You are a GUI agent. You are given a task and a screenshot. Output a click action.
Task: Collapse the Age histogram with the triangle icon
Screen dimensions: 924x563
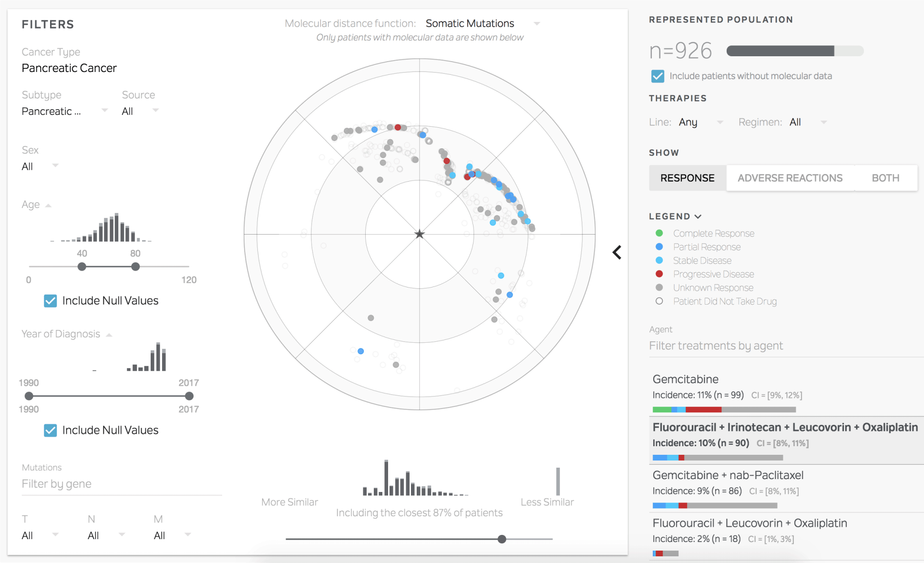pos(48,205)
